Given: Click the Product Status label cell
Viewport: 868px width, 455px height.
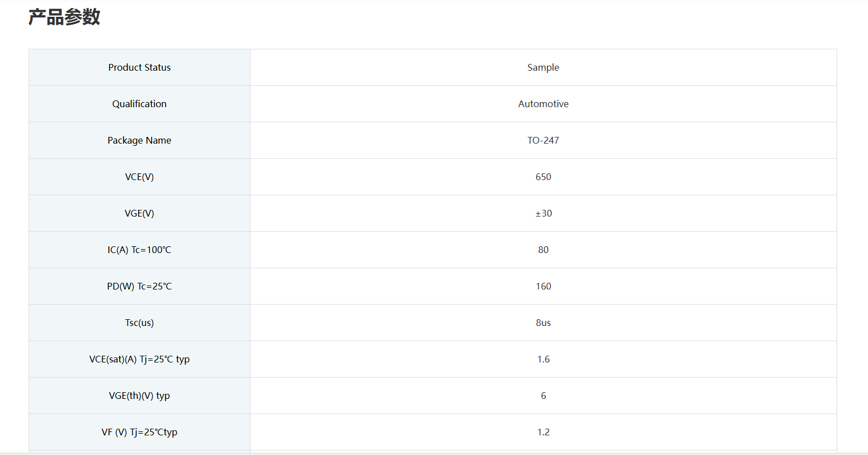Looking at the screenshot, I should click(139, 67).
